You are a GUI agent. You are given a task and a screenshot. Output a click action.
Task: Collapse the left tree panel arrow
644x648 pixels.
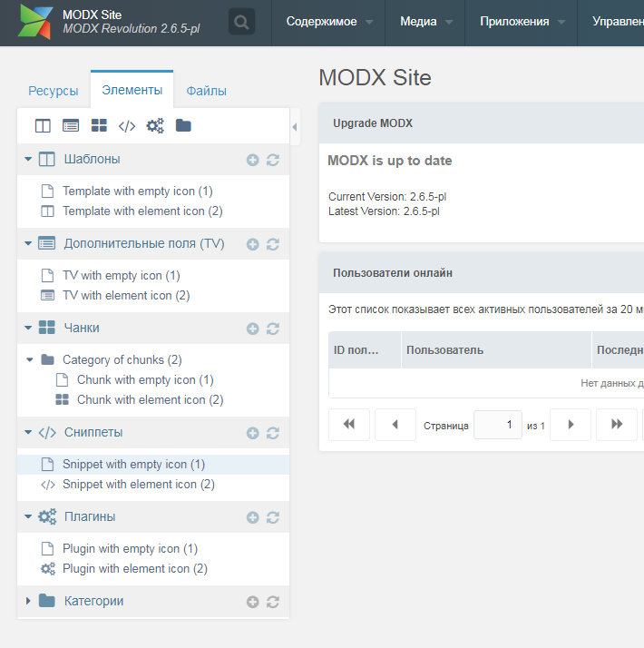[x=295, y=127]
